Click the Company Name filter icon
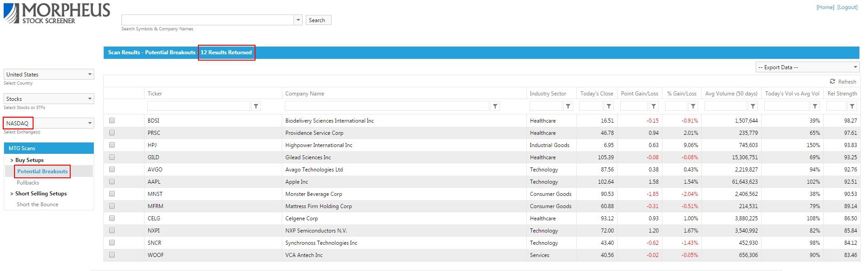 [495, 106]
